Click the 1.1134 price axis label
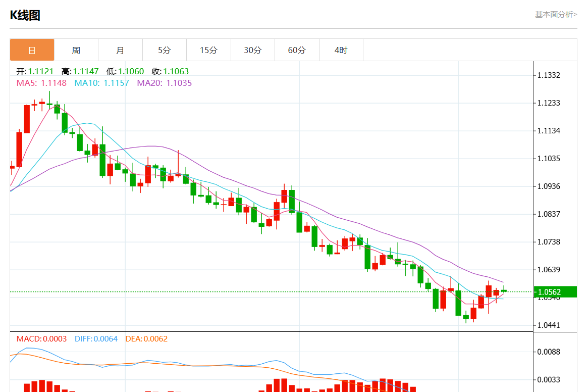The height and width of the screenshot is (392, 588). [549, 131]
